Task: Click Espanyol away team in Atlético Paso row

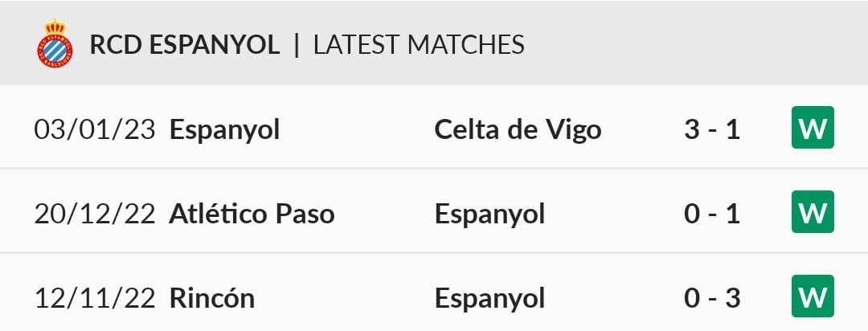Action: coord(490,215)
